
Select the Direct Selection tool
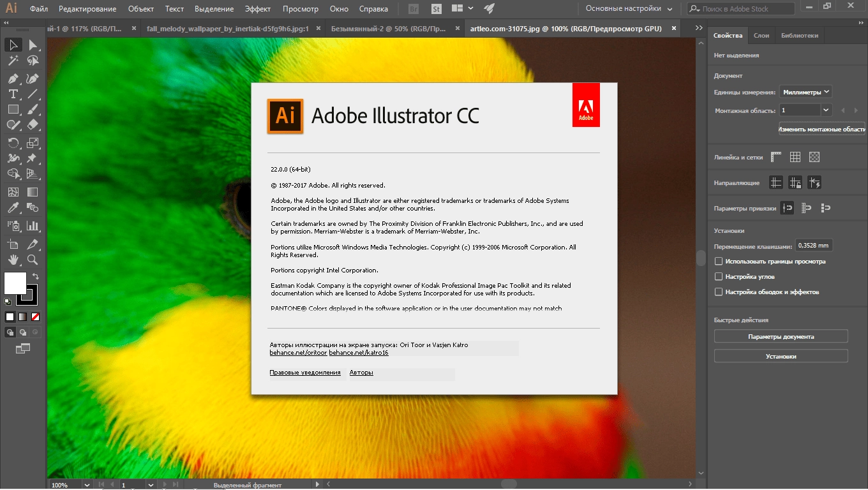pyautogui.click(x=33, y=45)
